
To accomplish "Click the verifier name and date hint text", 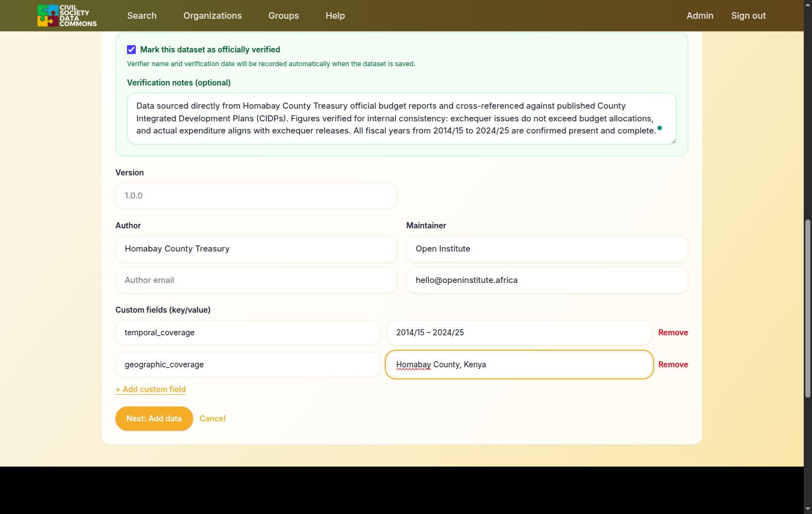I will [x=271, y=64].
